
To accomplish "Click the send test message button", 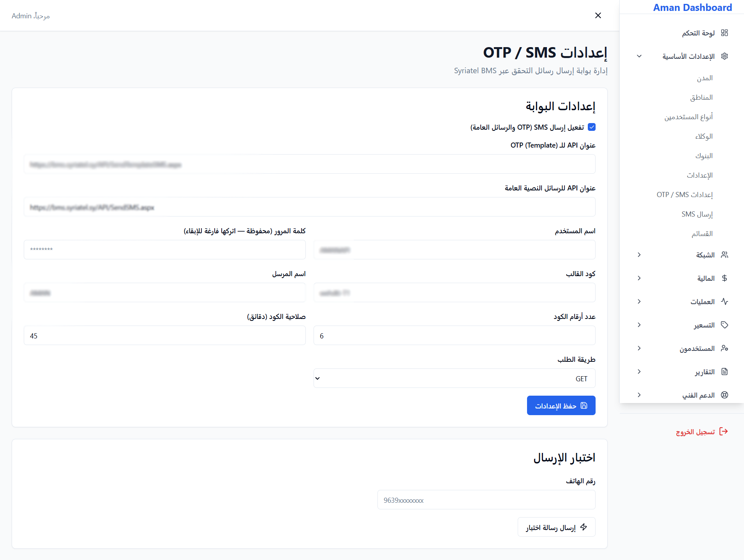I will point(556,527).
